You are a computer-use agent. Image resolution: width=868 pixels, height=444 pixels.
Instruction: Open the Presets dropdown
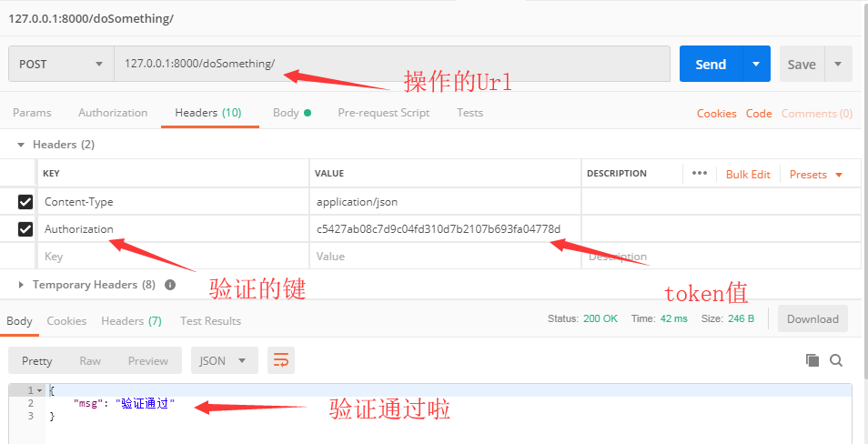click(816, 175)
